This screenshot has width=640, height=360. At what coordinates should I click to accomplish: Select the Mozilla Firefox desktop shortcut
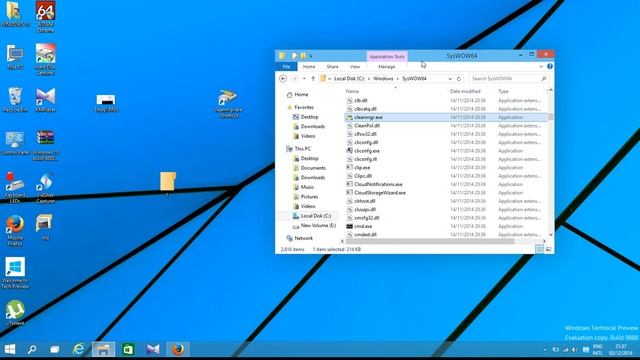tap(15, 231)
